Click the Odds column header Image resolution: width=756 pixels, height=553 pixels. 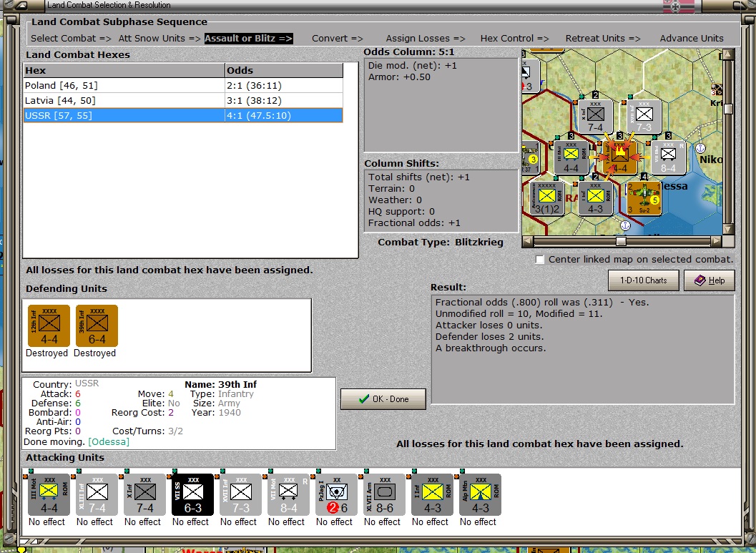tap(284, 70)
